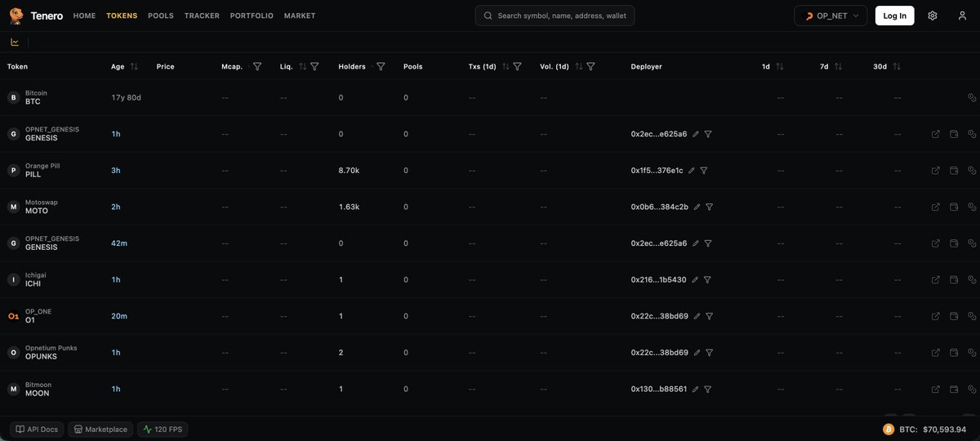Click deployer address 0x130...b88561

point(659,390)
